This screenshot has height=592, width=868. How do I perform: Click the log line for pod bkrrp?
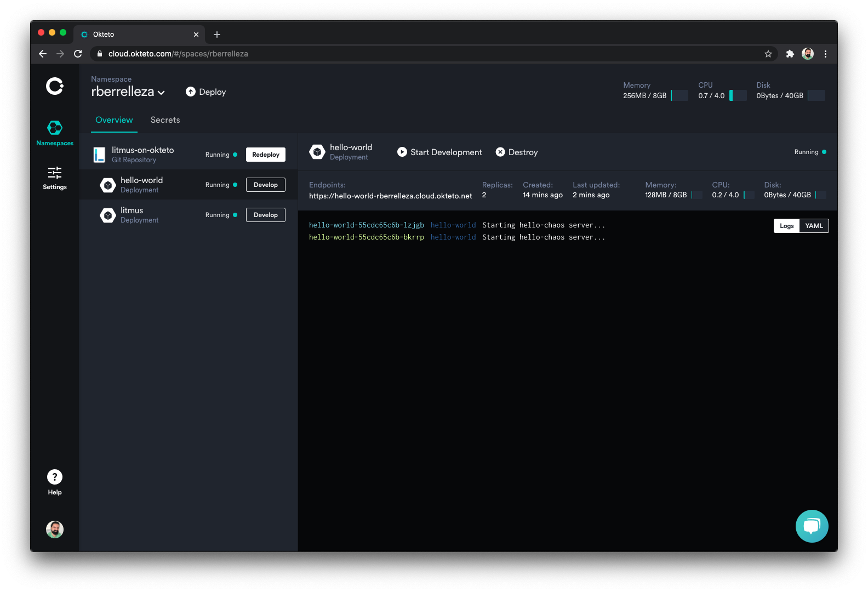pos(457,237)
